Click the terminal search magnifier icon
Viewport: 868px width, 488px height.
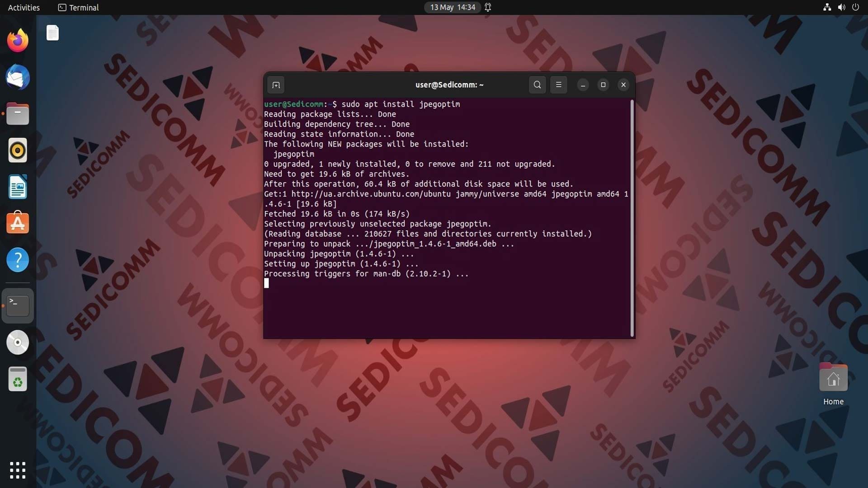point(537,84)
